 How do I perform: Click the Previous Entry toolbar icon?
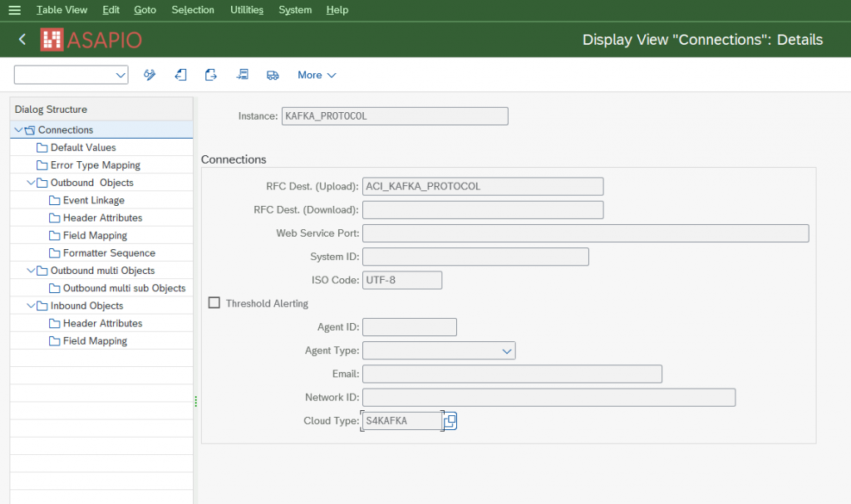coord(180,75)
